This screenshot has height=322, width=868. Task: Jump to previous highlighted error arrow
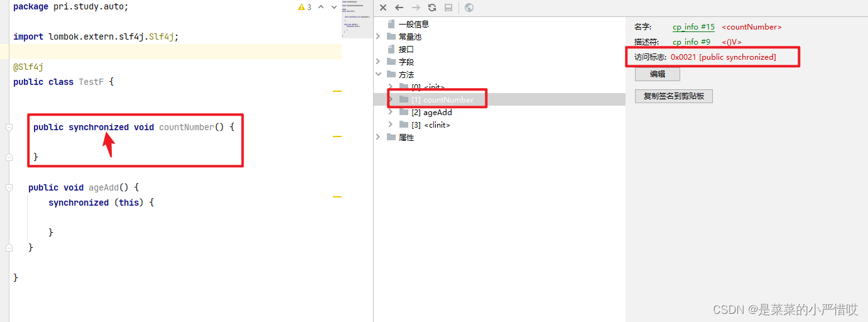tap(321, 8)
